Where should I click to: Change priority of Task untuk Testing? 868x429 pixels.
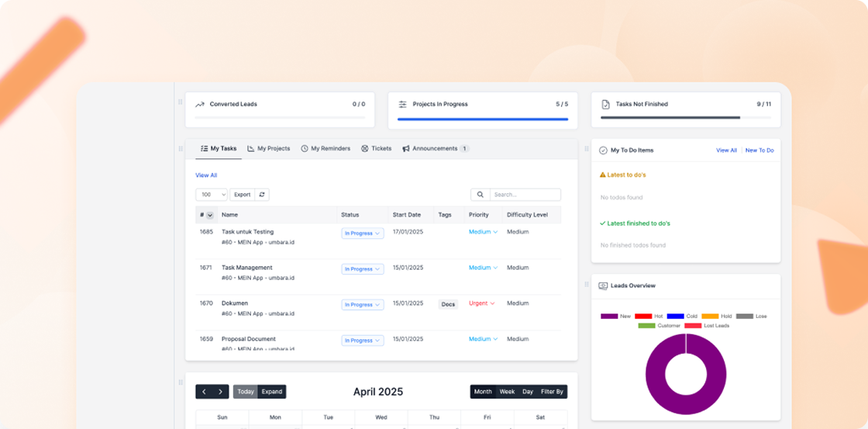point(484,232)
